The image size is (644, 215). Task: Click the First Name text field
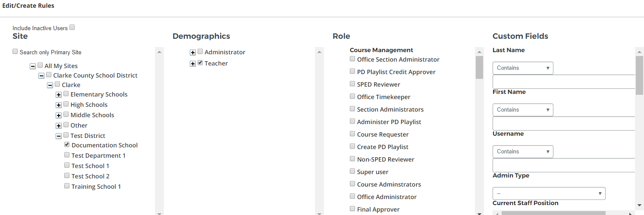563,123
